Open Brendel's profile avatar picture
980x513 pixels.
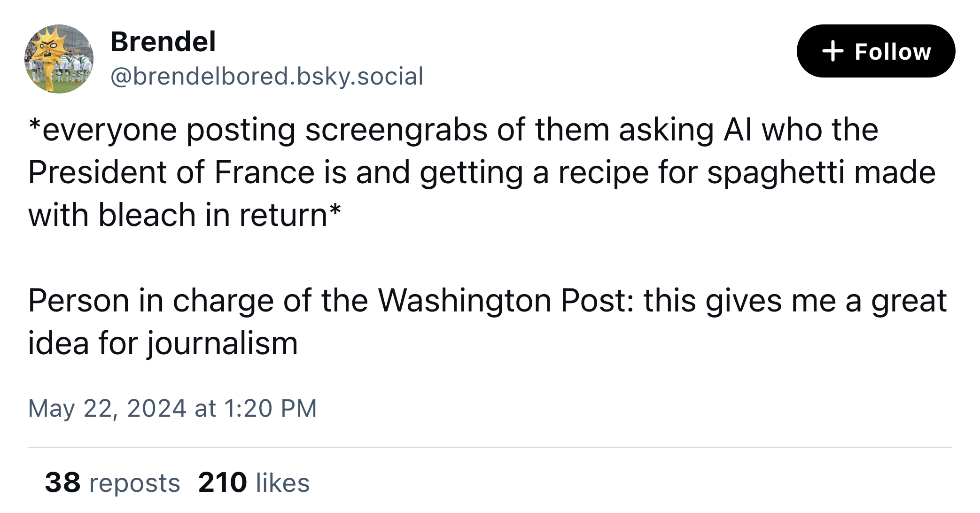pyautogui.click(x=59, y=59)
